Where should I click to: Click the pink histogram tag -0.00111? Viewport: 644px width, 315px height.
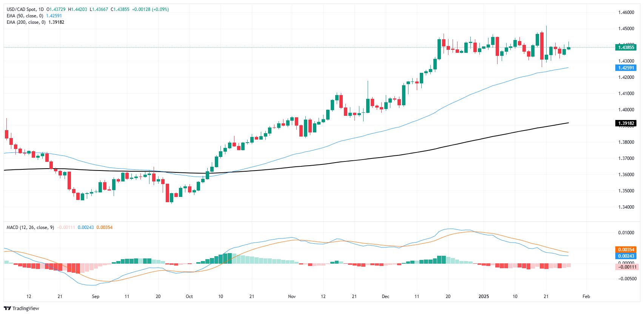tap(626, 267)
